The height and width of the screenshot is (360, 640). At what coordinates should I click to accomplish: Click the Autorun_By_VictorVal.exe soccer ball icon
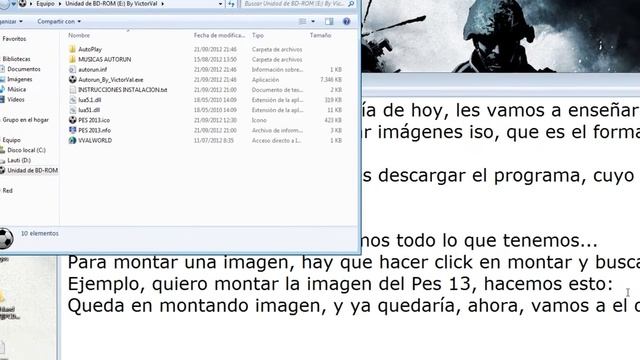tap(73, 80)
